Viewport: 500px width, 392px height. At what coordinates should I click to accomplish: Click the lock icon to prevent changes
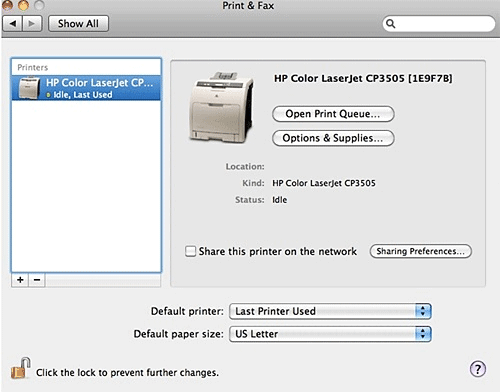tap(20, 368)
